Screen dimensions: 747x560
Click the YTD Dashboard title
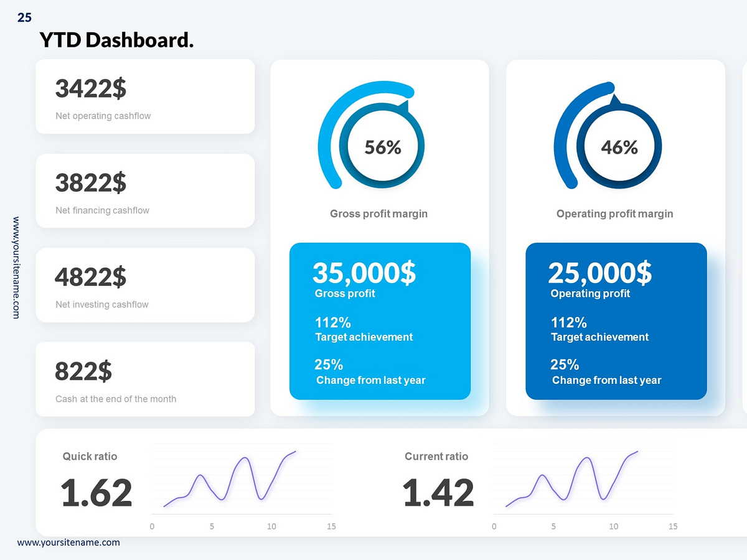(x=117, y=40)
